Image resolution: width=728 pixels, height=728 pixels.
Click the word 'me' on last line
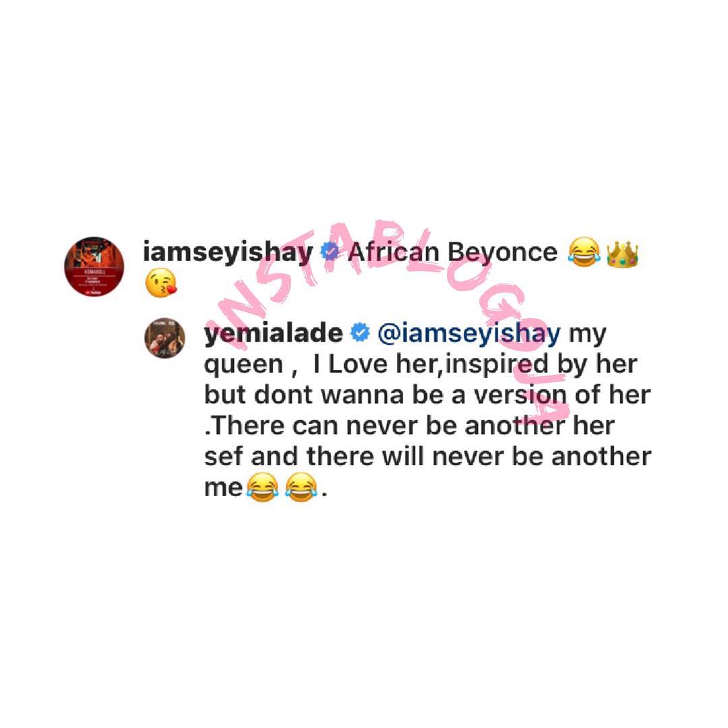223,489
